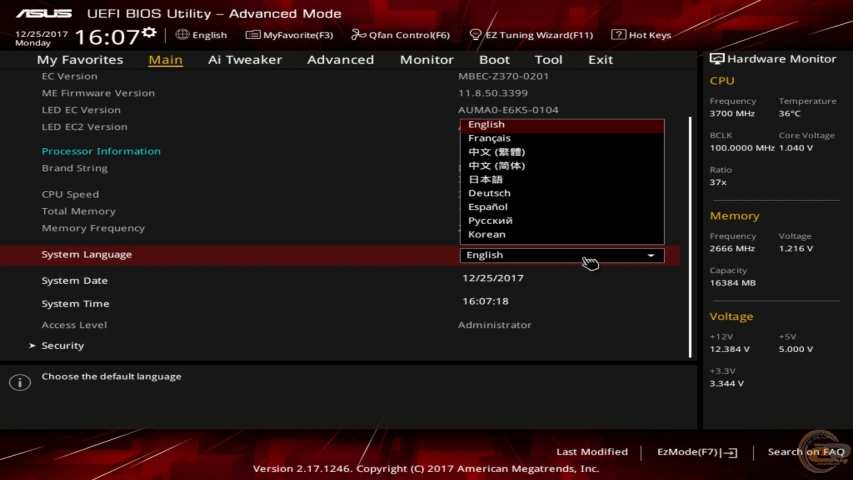Click the MBEC-Z370-0201 value
The height and width of the screenshot is (480, 853).
(x=503, y=76)
